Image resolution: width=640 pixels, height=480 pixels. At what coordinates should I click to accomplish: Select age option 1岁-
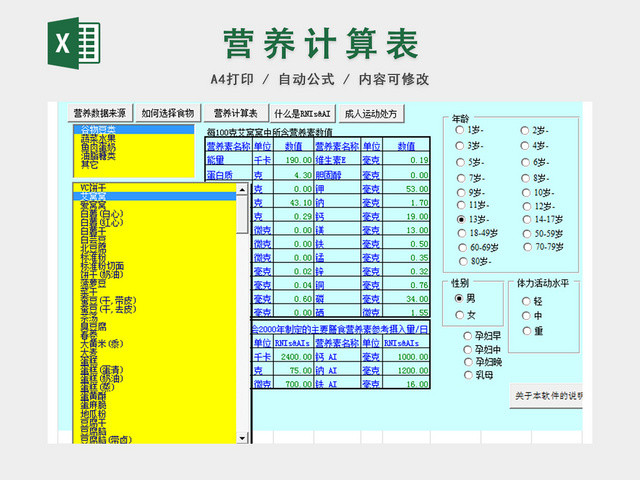(460, 130)
